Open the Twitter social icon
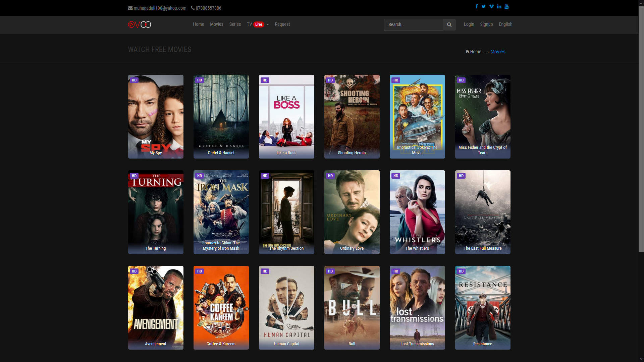Screen dimensions: 644x362 pos(484,6)
